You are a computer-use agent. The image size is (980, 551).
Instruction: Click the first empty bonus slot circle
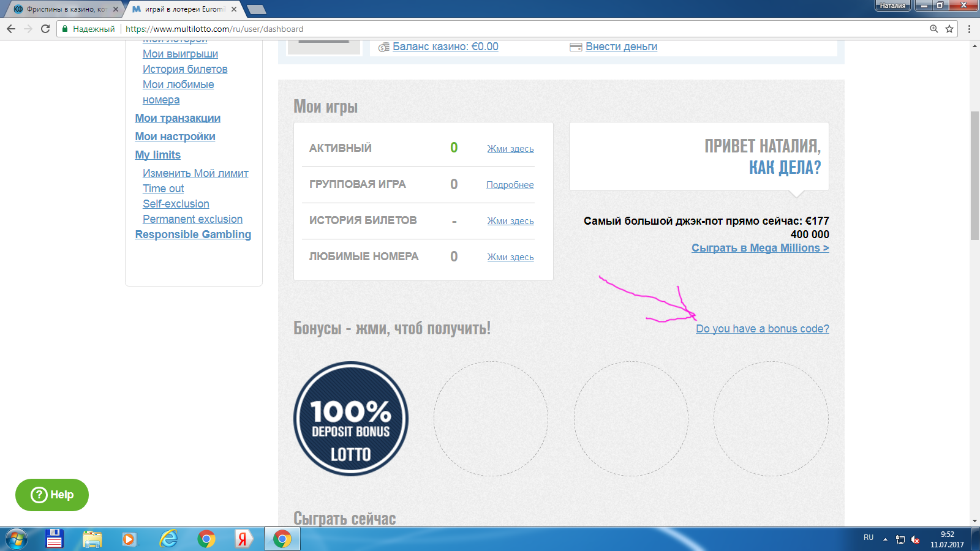(x=491, y=419)
